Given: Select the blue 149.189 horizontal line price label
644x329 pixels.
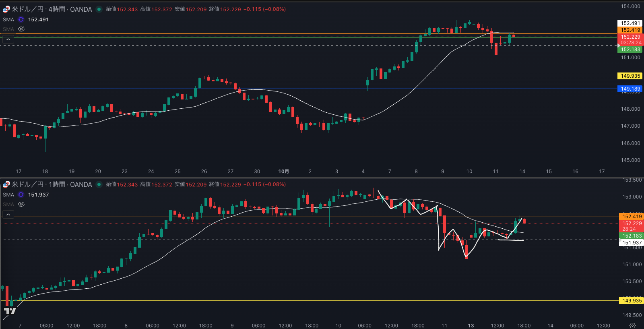Looking at the screenshot, I should pos(630,89).
